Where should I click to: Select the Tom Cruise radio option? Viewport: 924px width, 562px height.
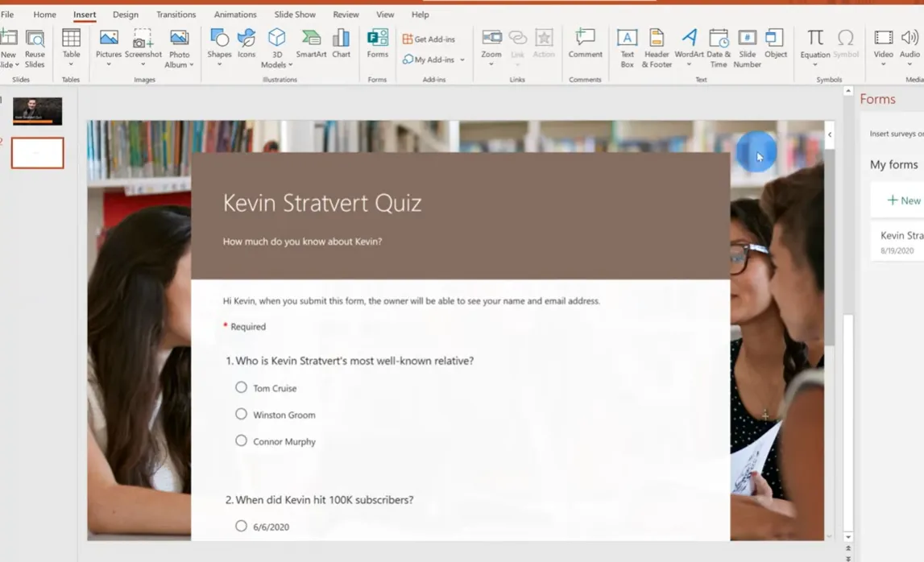[x=241, y=387]
